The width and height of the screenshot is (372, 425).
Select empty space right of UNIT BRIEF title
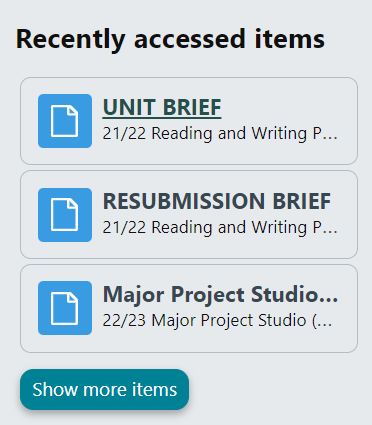click(287, 107)
